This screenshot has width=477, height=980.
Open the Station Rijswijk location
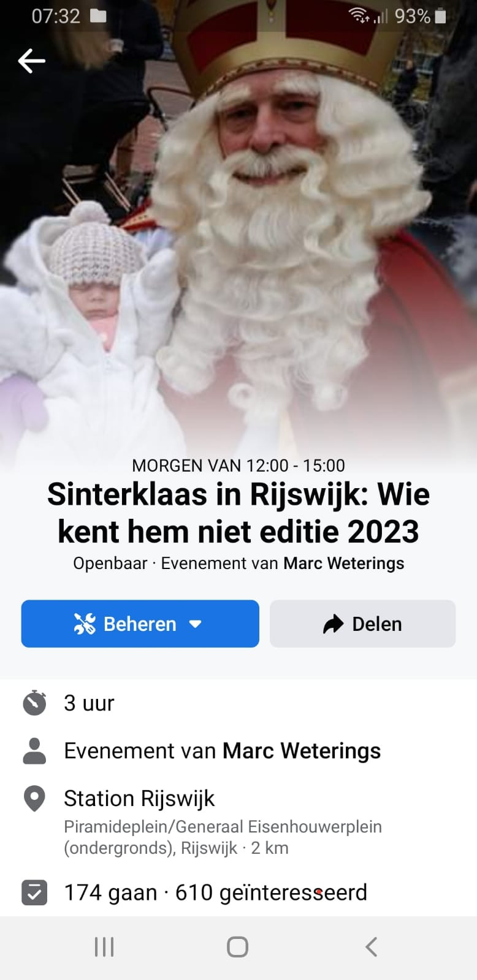click(x=139, y=799)
